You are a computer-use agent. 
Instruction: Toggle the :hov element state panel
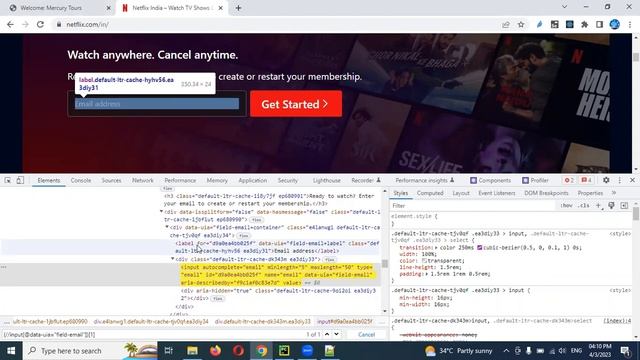566,206
